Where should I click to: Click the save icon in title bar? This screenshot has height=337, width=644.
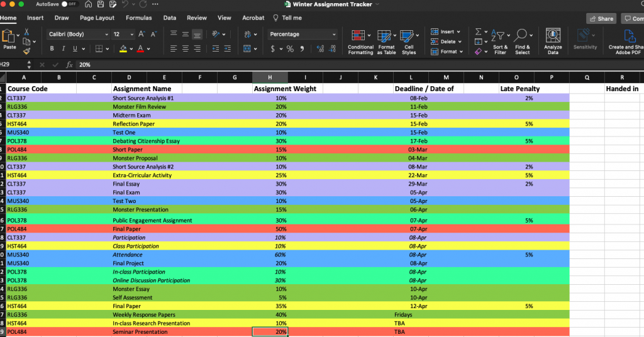point(101,4)
